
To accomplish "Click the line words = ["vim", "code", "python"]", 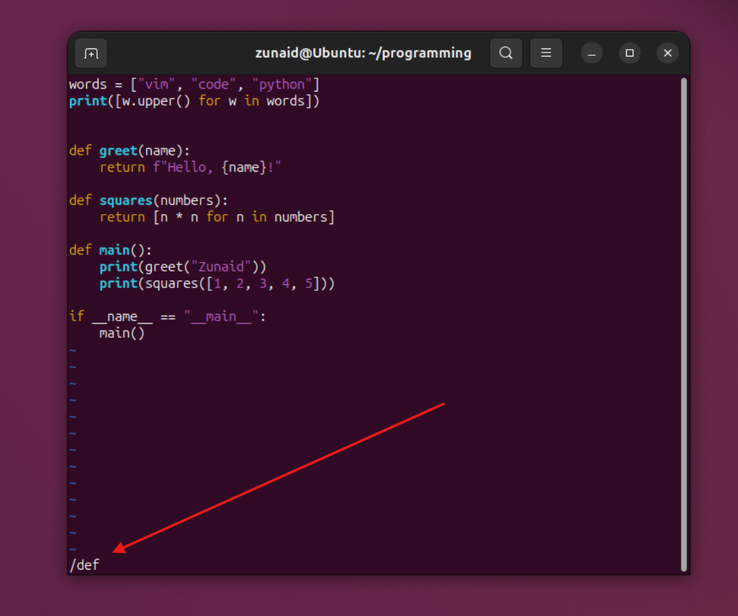I will click(x=194, y=84).
